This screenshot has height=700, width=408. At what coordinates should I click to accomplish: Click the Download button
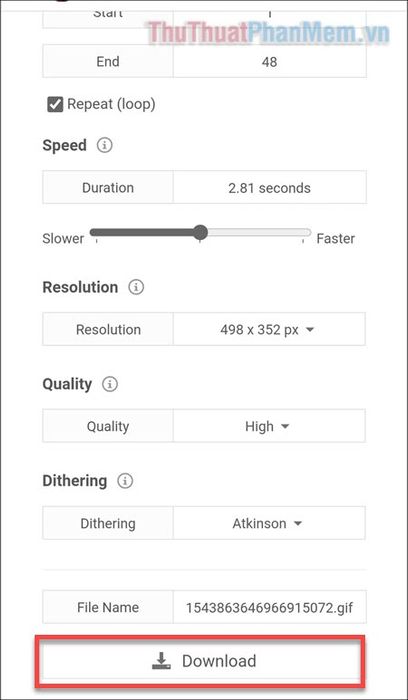(x=201, y=661)
